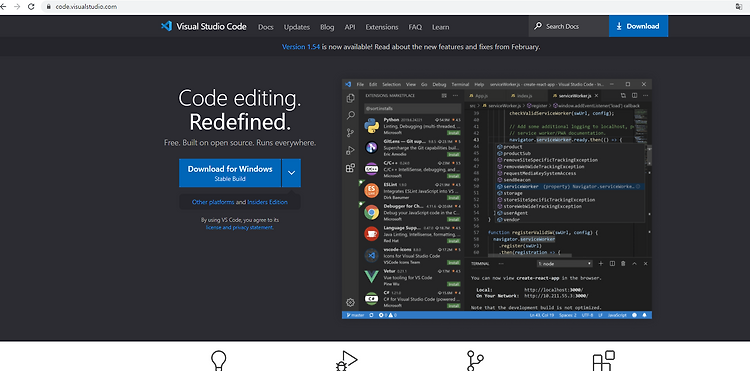This screenshot has height=371, width=750.
Task: Click the VS Code editor preview image
Action: (x=497, y=199)
